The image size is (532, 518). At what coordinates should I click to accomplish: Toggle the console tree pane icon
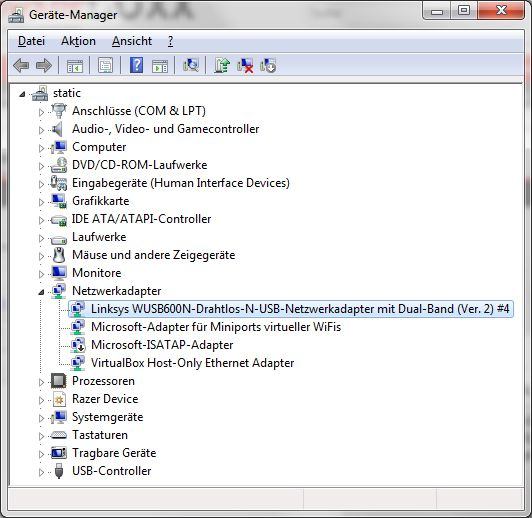[75, 65]
